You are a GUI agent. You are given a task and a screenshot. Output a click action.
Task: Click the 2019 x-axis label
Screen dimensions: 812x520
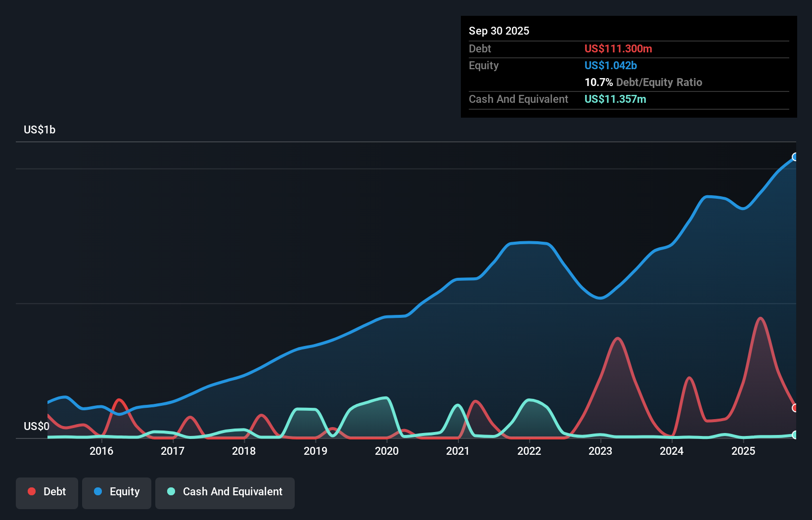[x=316, y=451]
